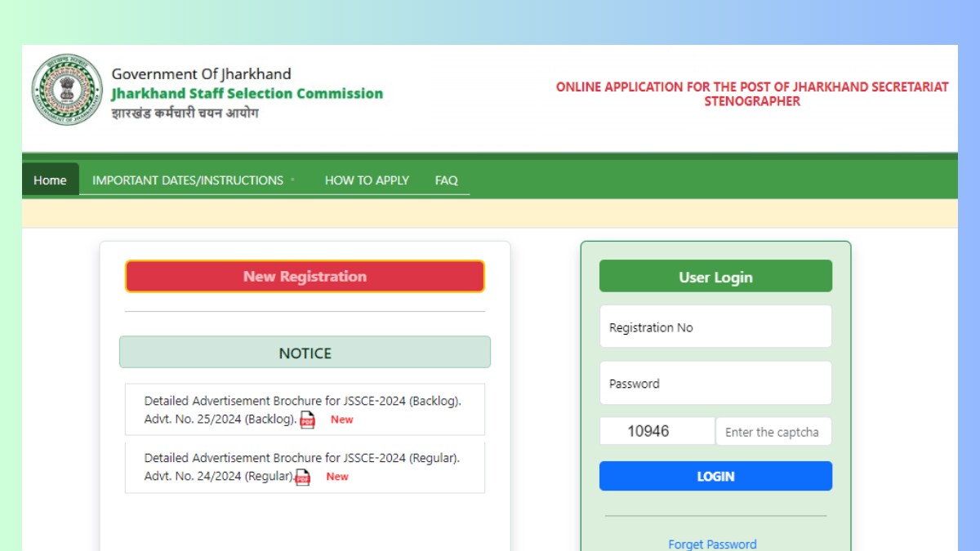Click the blue LOGIN button

(715, 476)
